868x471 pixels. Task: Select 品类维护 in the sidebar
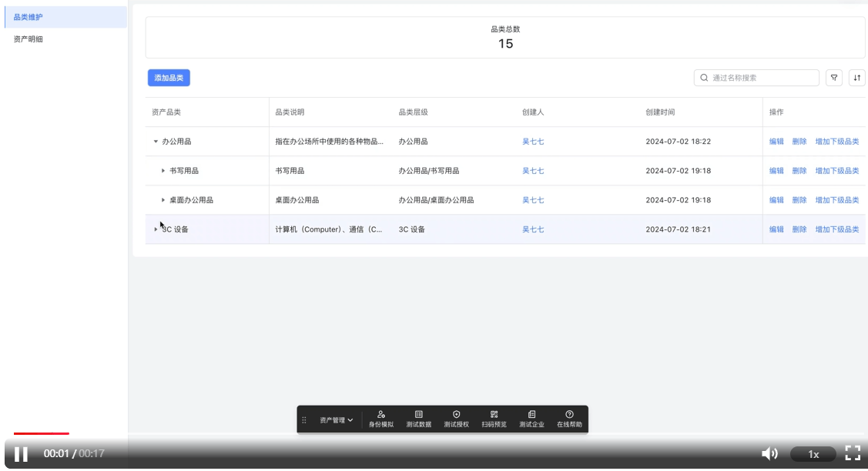pyautogui.click(x=66, y=17)
